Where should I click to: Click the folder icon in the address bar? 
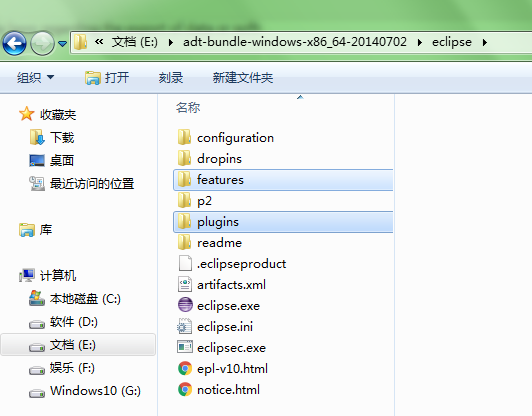81,42
